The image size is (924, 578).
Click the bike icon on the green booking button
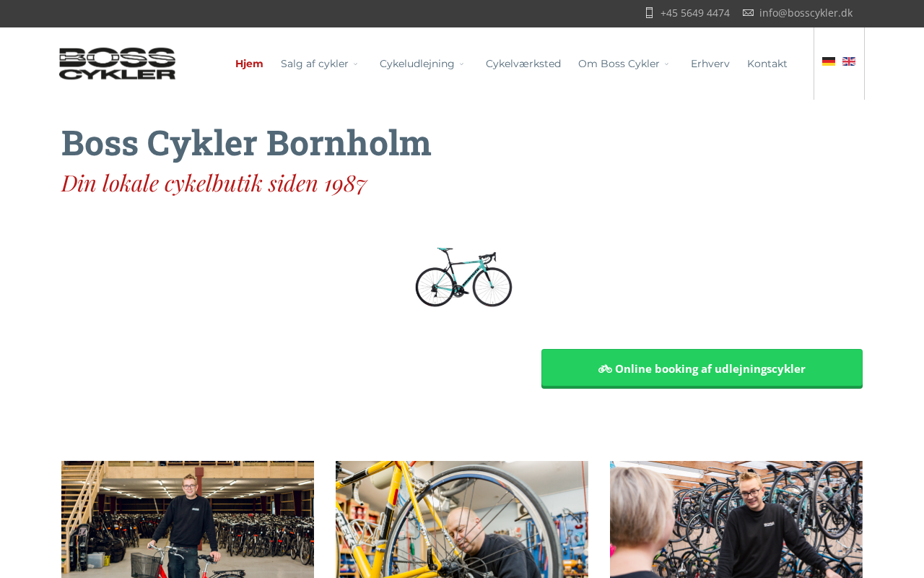(x=605, y=369)
